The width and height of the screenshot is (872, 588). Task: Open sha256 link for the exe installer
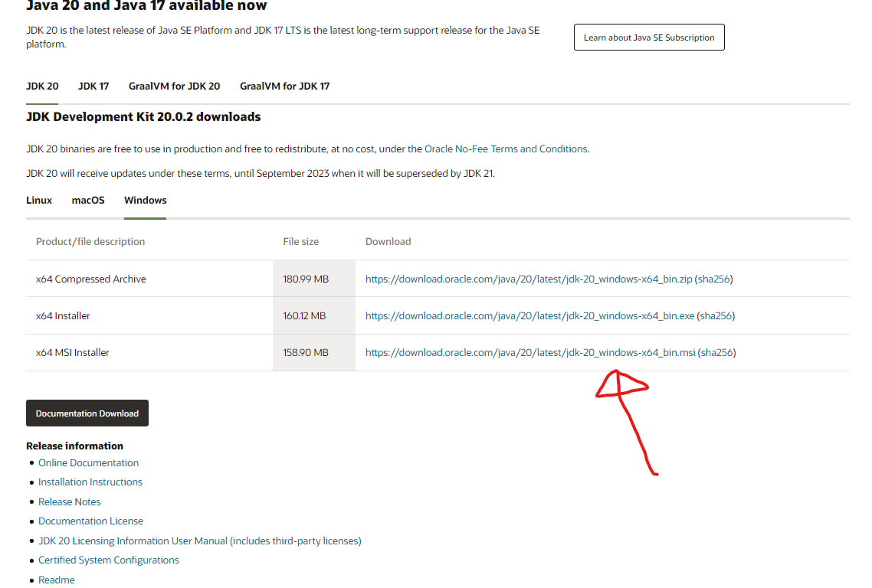point(716,315)
